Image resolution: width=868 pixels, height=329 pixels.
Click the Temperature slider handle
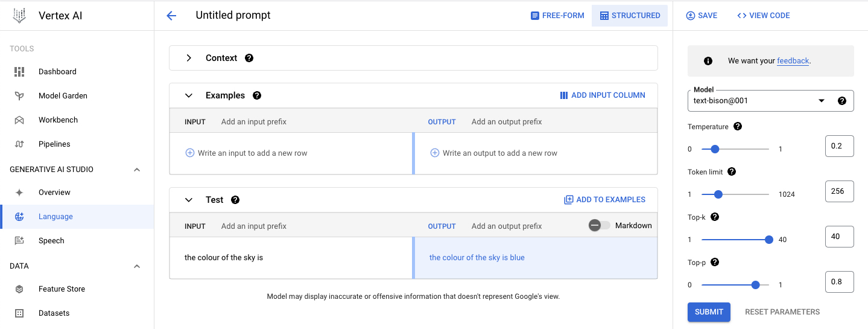715,149
